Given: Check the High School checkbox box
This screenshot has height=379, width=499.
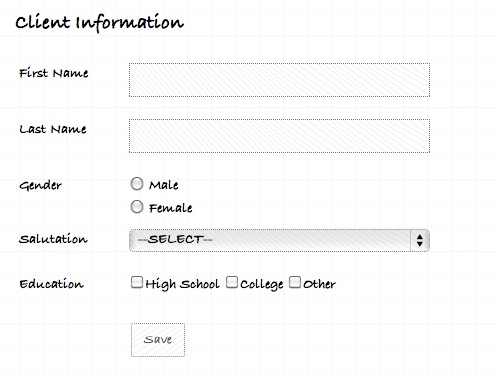Looking at the screenshot, I should pos(137,282).
